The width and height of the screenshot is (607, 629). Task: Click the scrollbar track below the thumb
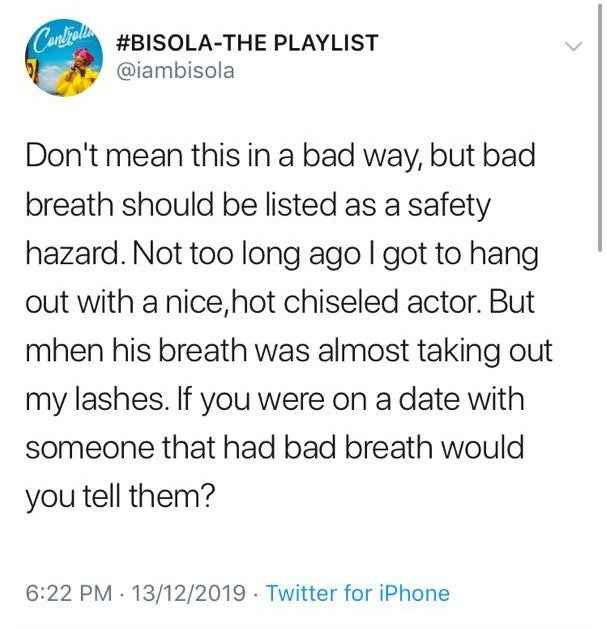pyautogui.click(x=600, y=440)
